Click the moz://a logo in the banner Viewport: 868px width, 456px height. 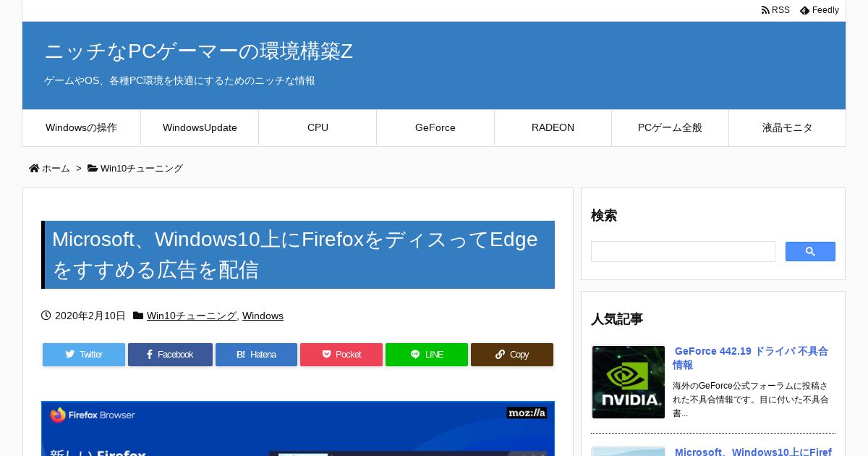[527, 413]
